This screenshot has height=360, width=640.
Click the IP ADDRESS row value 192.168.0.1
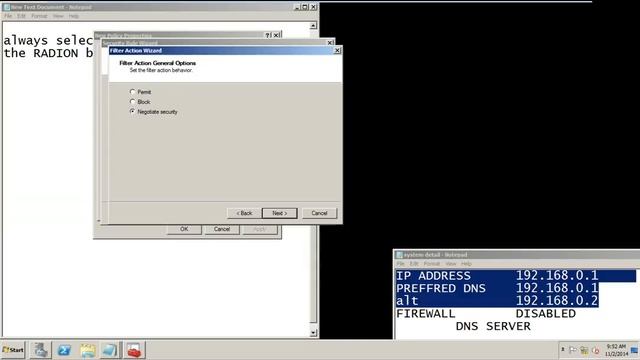pos(557,276)
